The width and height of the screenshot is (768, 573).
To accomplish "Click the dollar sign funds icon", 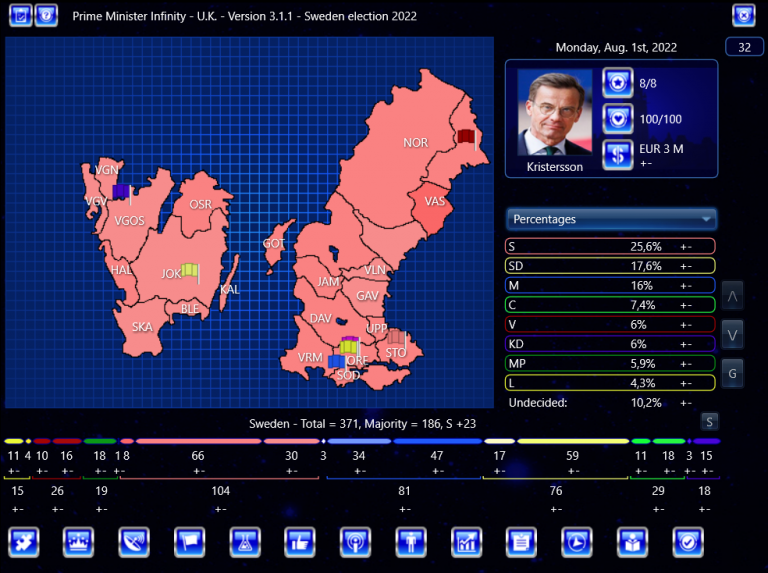I will point(617,155).
